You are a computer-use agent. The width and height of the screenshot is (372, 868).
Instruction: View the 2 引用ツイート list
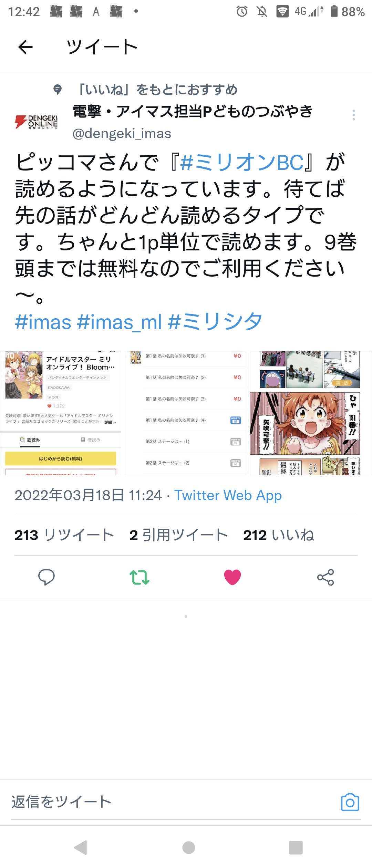(x=179, y=535)
